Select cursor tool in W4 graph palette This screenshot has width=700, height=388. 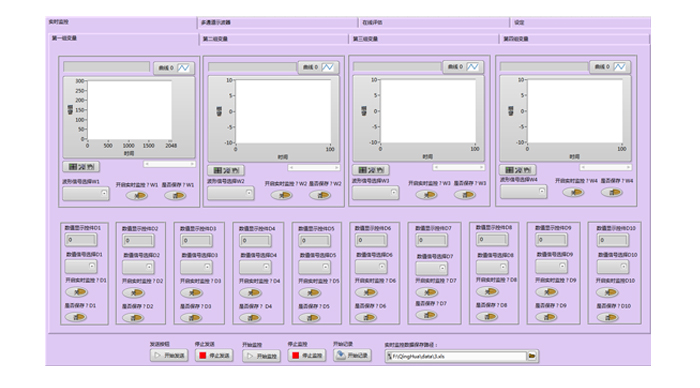(x=509, y=170)
